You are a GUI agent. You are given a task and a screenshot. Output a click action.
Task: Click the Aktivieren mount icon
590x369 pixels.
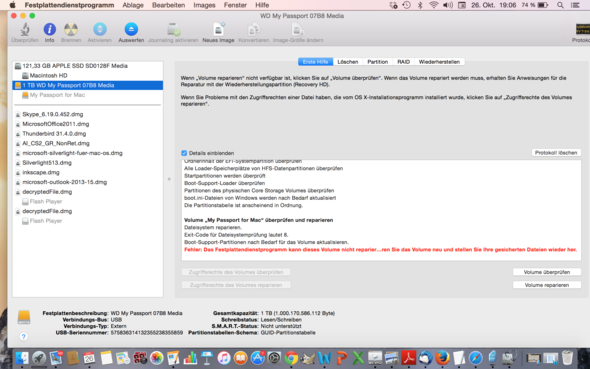100,29
